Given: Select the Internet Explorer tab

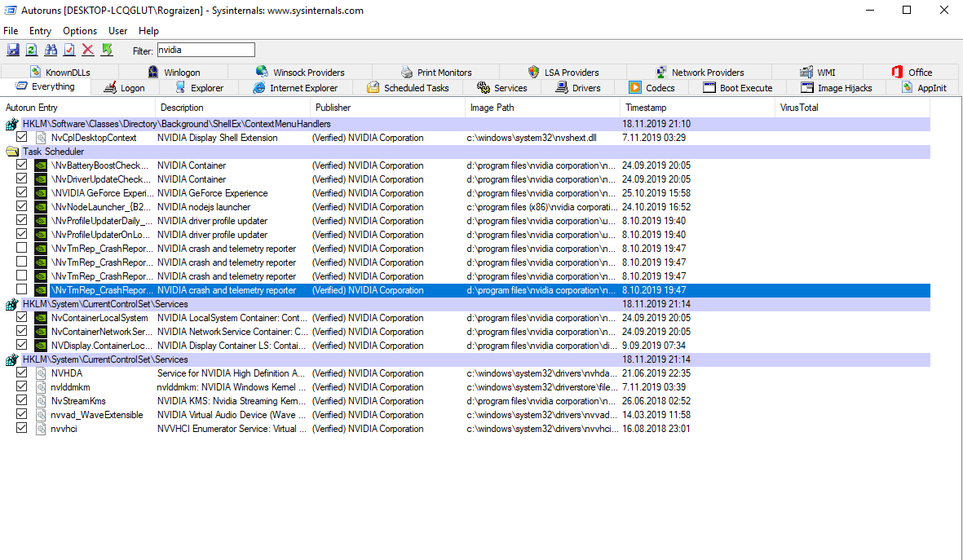Looking at the screenshot, I should pyautogui.click(x=295, y=88).
